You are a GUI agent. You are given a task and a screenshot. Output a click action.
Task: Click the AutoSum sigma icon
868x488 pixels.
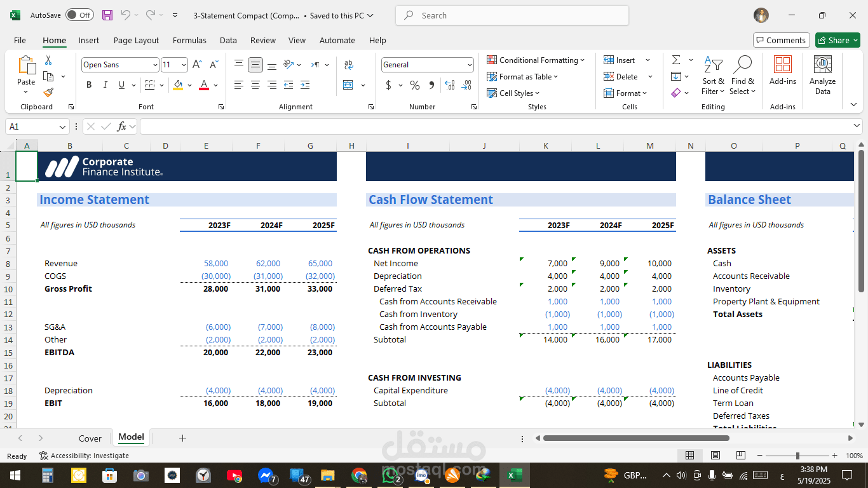pyautogui.click(x=676, y=60)
